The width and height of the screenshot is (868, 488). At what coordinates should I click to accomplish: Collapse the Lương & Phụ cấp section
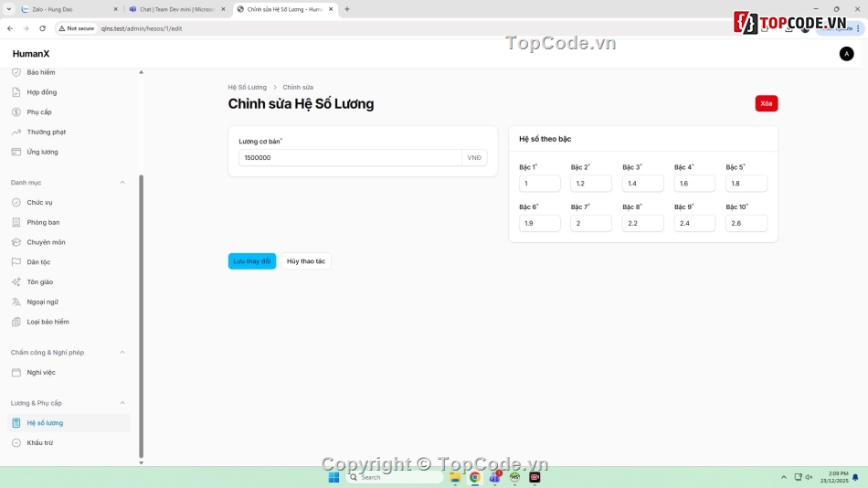tap(122, 403)
